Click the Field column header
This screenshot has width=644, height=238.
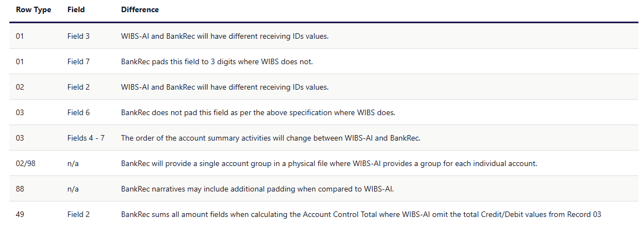click(x=76, y=10)
